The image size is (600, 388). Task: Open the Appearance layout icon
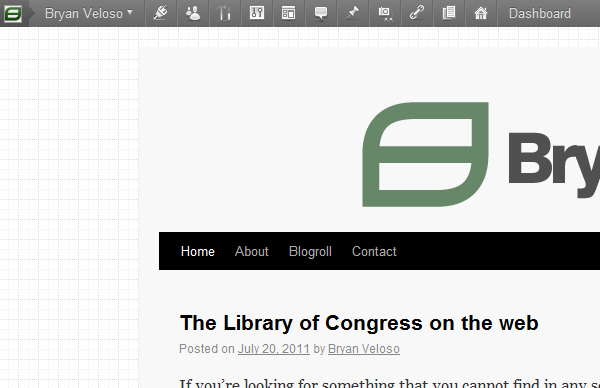[289, 13]
